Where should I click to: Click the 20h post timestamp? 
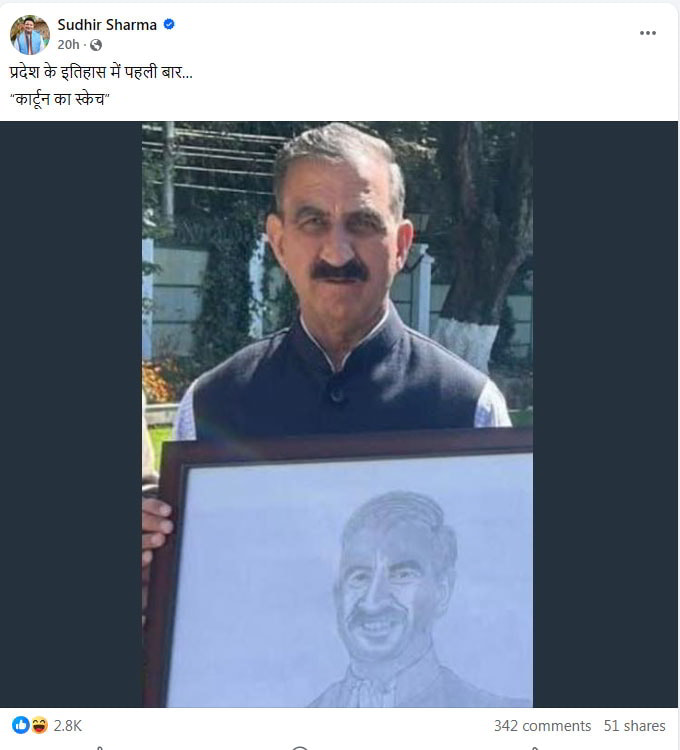click(68, 44)
